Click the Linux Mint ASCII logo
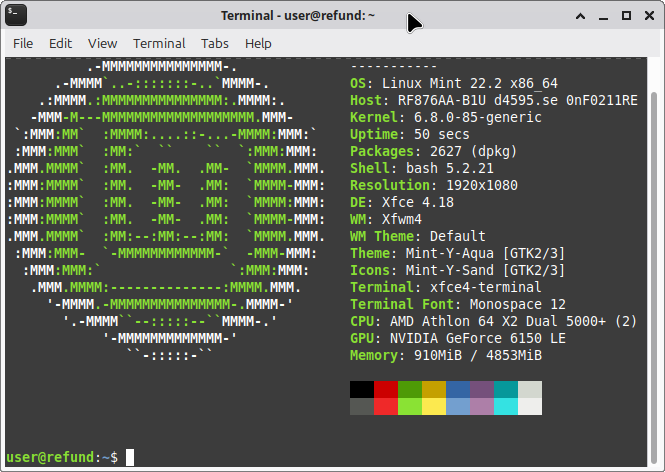The image size is (665, 472). coord(166,211)
